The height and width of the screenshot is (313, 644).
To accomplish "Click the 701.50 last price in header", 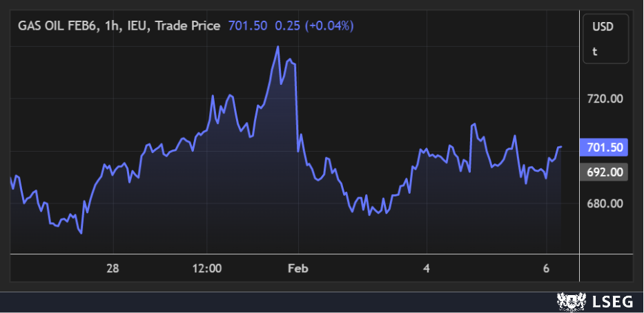I will click(x=247, y=26).
